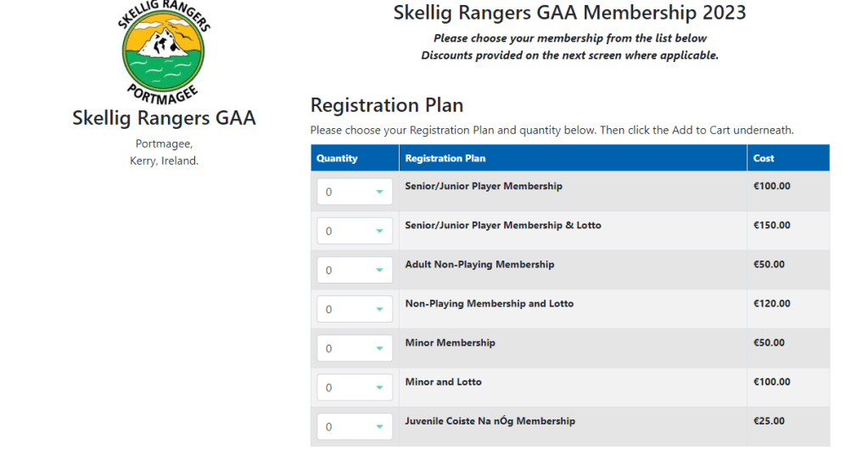Open the Minor Membership quantity dropdown
This screenshot has width=868, height=455.
[355, 348]
